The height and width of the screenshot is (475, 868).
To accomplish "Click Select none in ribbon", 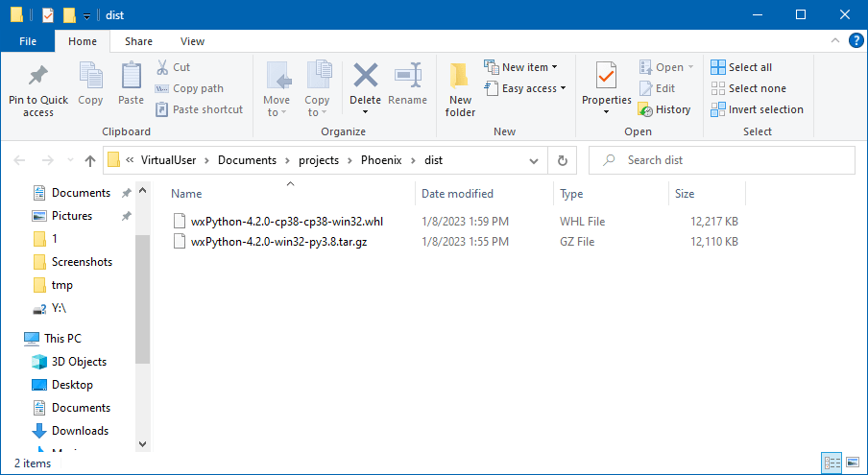I will point(748,88).
